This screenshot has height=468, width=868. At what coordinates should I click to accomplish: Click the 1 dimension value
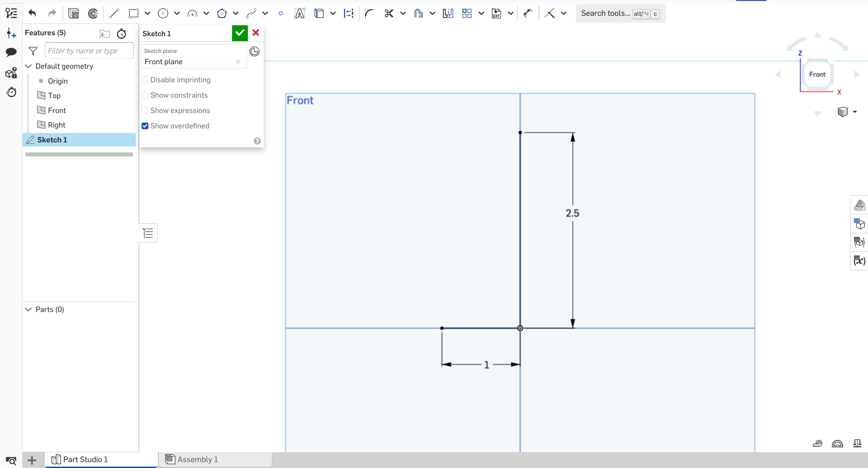pos(487,365)
